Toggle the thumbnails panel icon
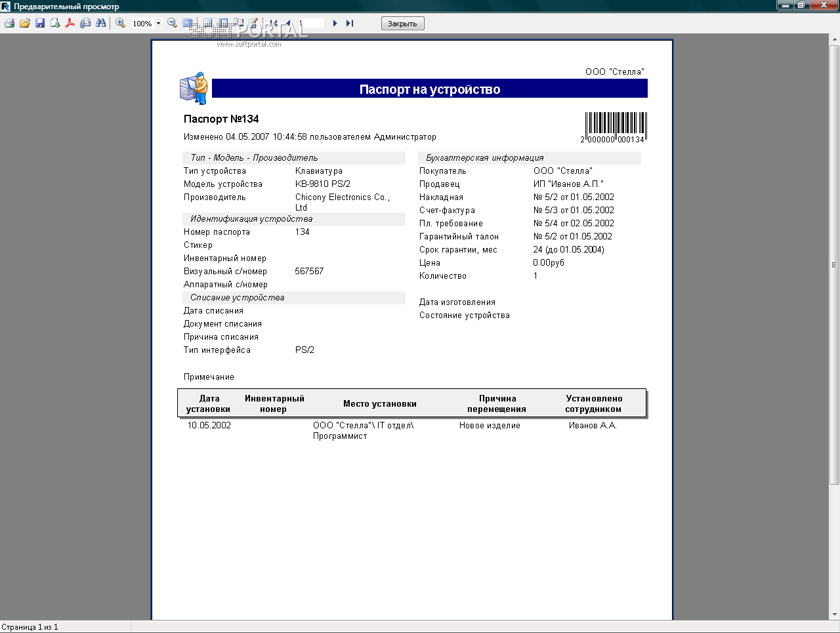The height and width of the screenshot is (633, 840). [x=223, y=23]
